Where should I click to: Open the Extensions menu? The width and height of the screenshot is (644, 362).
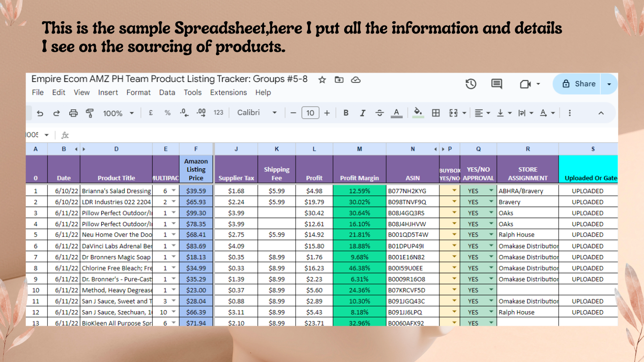pos(229,92)
